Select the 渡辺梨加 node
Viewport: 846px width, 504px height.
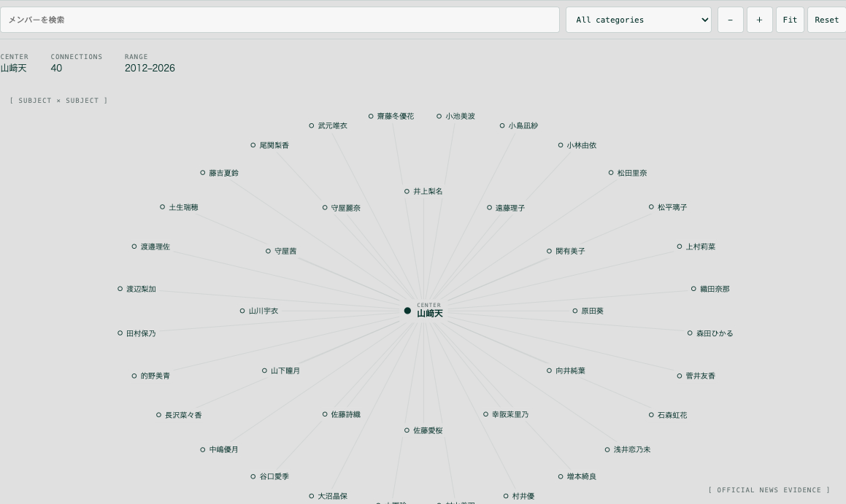[137, 289]
